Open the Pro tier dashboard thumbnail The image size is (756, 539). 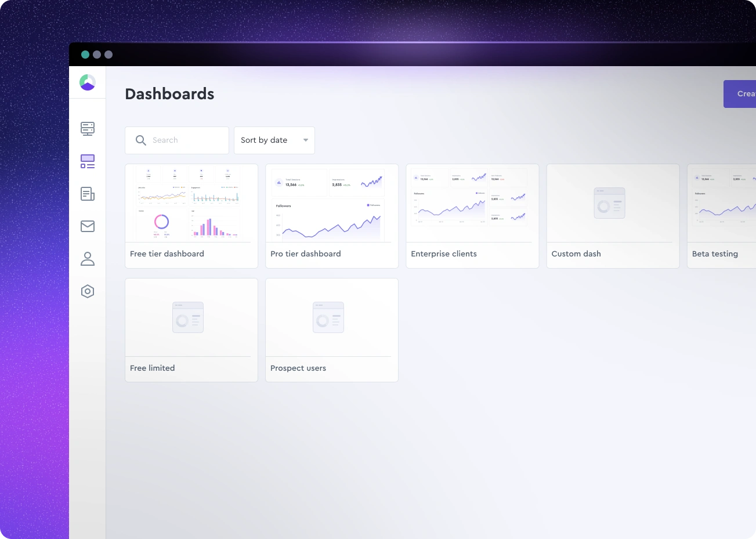tap(332, 203)
